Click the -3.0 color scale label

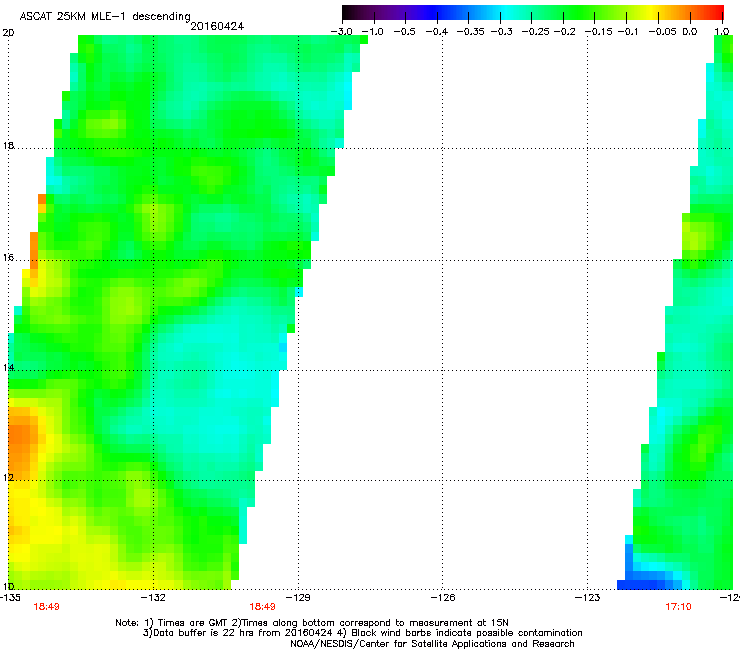[341, 32]
